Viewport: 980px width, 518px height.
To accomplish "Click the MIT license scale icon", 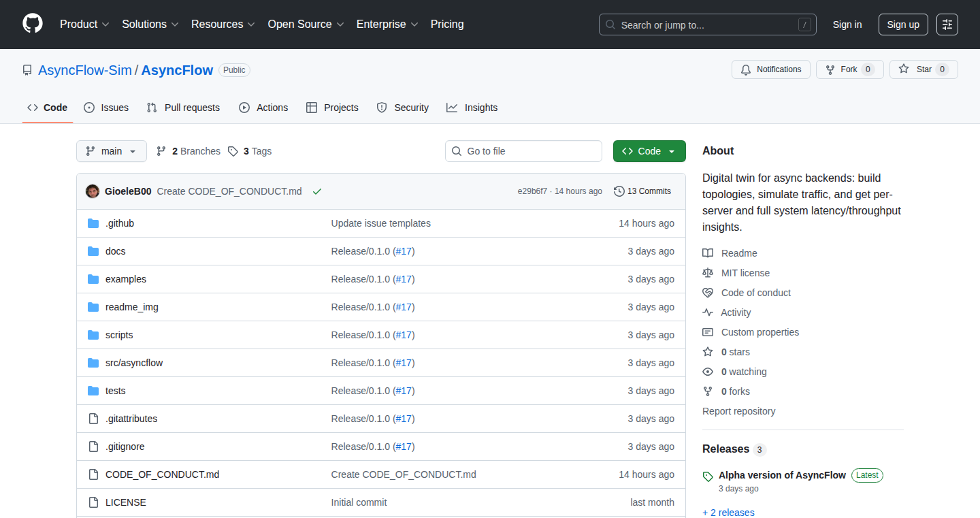I will pos(708,273).
